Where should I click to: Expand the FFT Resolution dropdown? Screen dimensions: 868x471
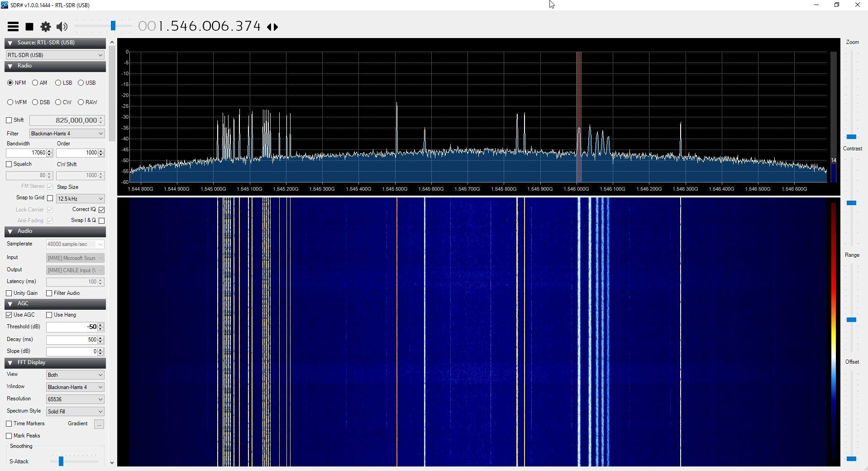coord(75,399)
